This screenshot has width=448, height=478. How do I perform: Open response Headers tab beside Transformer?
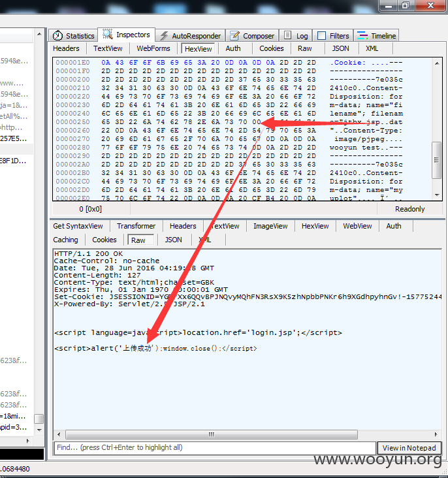tap(183, 226)
